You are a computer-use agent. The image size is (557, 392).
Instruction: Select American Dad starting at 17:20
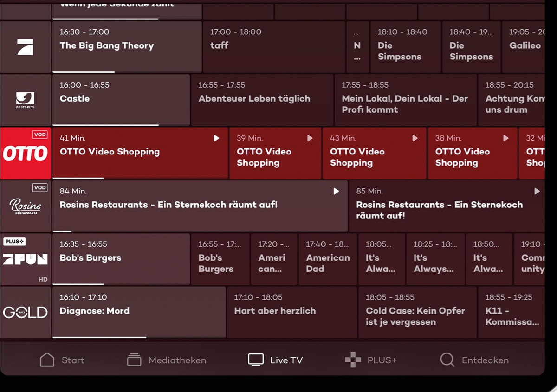pyautogui.click(x=274, y=259)
